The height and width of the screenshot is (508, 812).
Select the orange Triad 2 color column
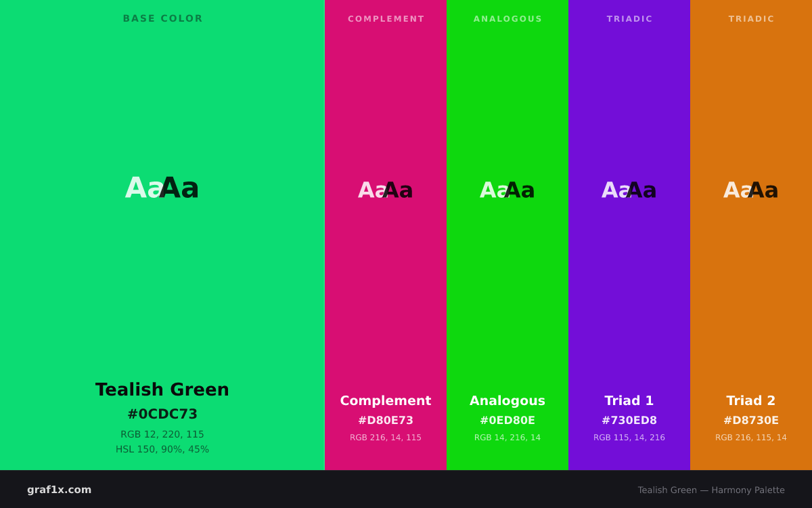point(751,235)
